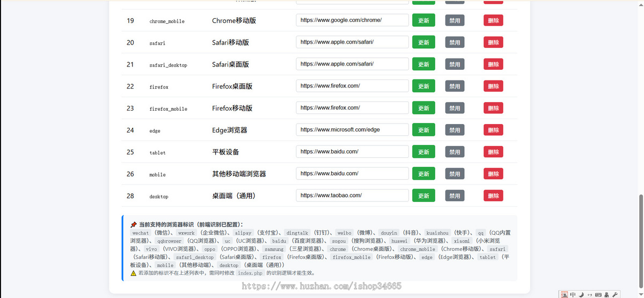Update the Edge浏览器 row
The width and height of the screenshot is (644, 298).
click(423, 130)
